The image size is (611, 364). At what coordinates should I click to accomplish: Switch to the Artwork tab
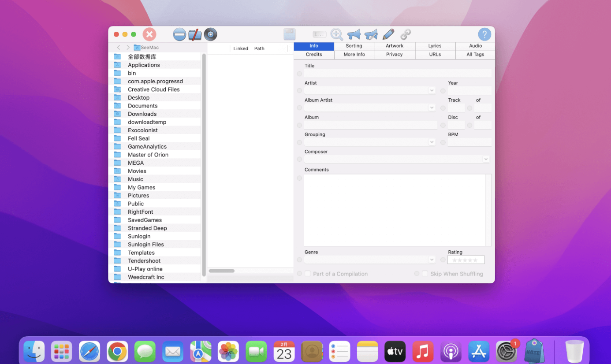[x=395, y=46]
